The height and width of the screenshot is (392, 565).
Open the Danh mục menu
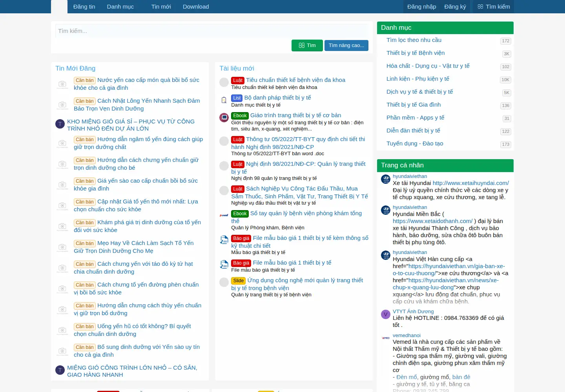tap(120, 7)
